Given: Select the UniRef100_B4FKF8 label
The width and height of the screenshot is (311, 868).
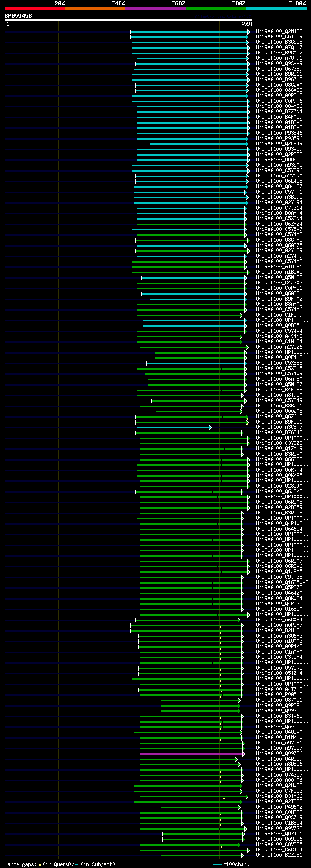Looking at the screenshot, I should tap(279, 390).
